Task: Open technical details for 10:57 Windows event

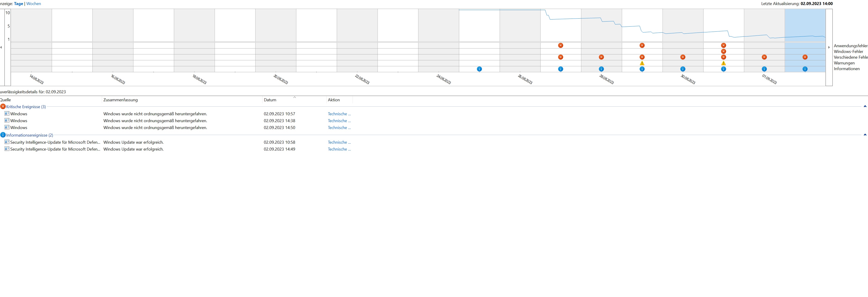Action: [x=339, y=114]
